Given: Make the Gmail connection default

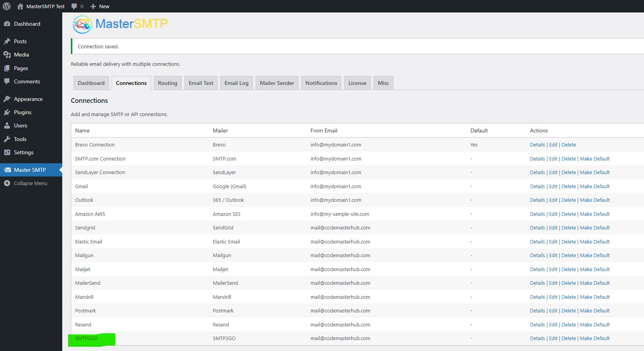Looking at the screenshot, I should pyautogui.click(x=595, y=186).
